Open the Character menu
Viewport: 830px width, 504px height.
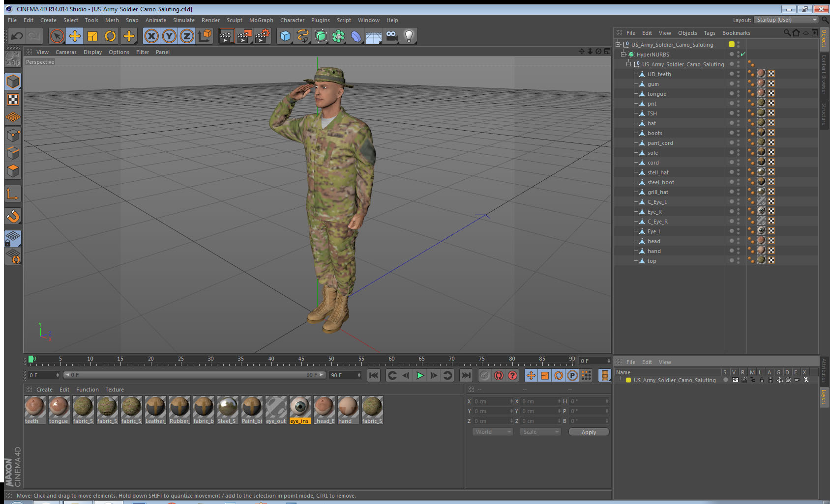(x=292, y=20)
